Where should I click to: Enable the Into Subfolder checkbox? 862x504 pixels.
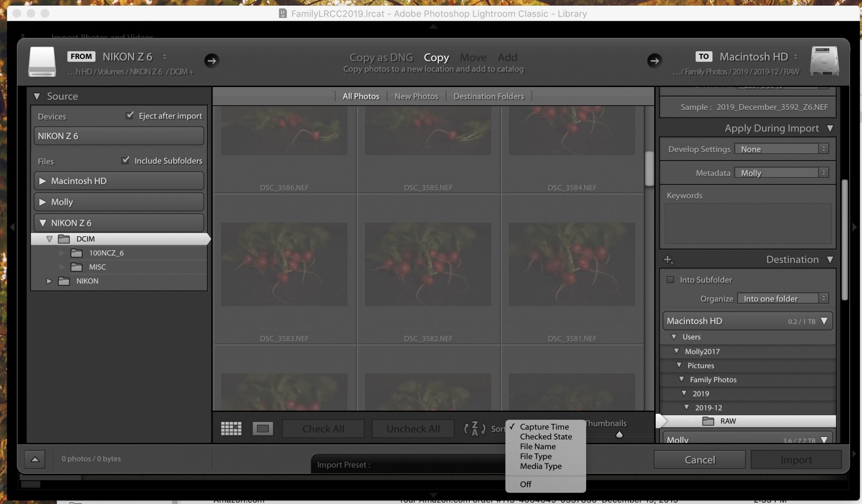coord(671,279)
